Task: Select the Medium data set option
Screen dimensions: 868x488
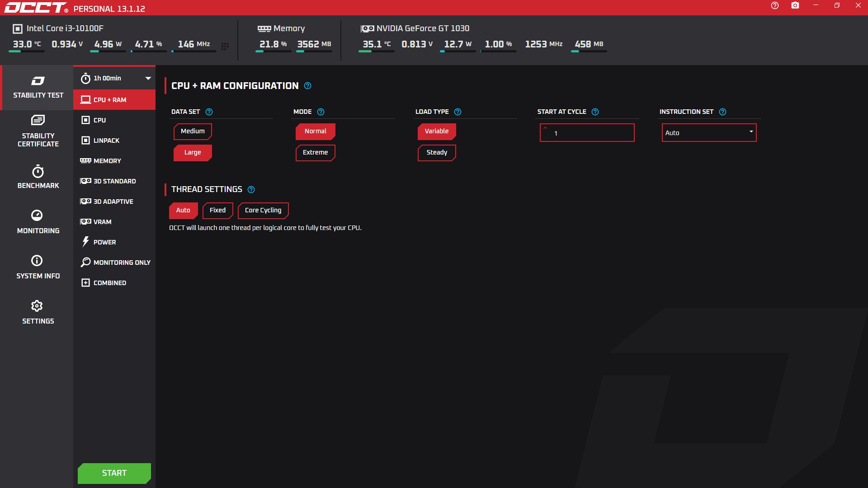Action: [193, 131]
